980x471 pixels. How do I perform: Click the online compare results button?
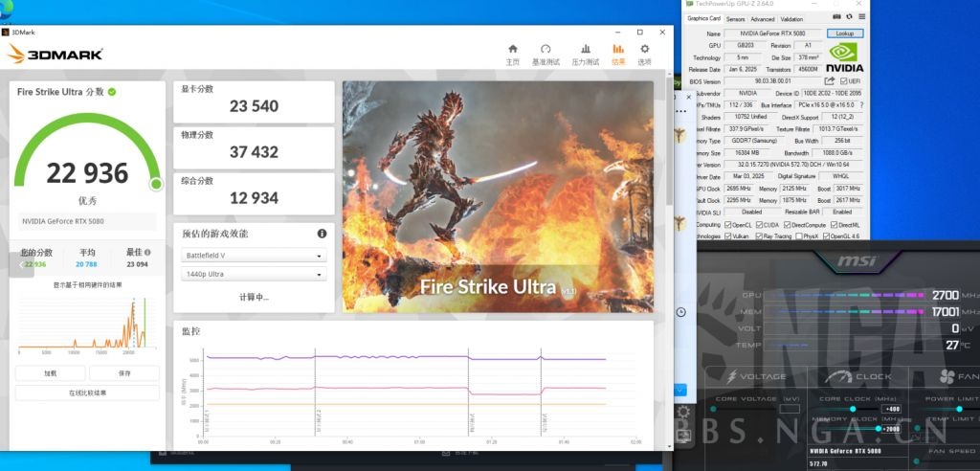coord(86,392)
